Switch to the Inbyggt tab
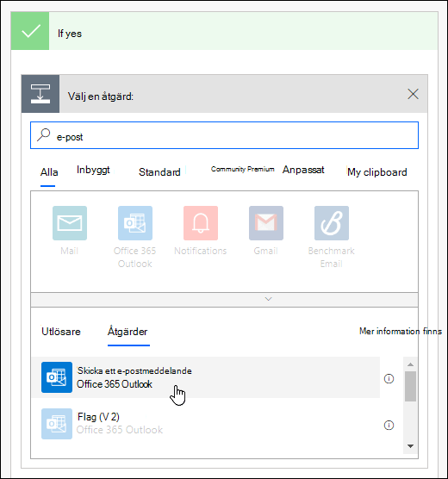The height and width of the screenshot is (479, 448). 93,170
